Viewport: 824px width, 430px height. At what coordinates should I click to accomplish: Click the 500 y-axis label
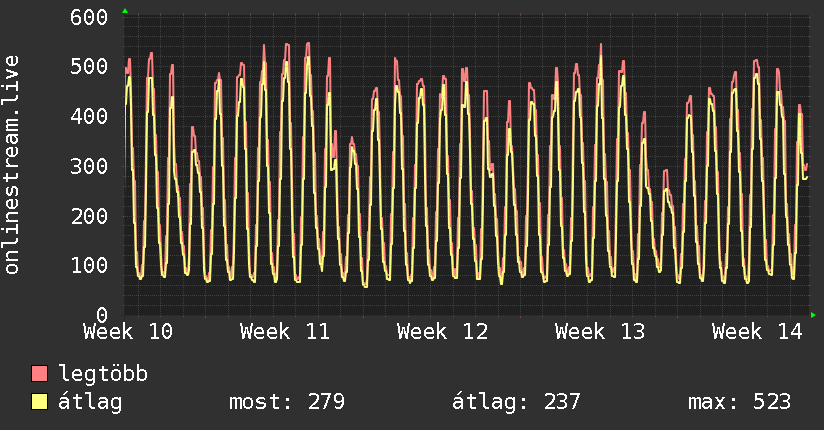tap(89, 67)
